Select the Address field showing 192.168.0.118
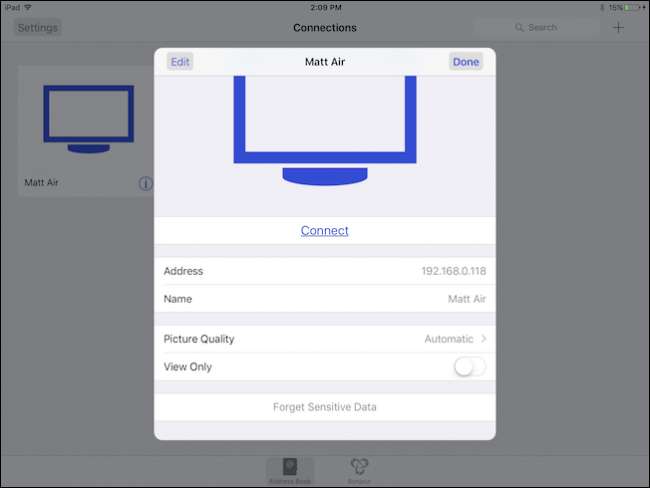 [x=325, y=271]
